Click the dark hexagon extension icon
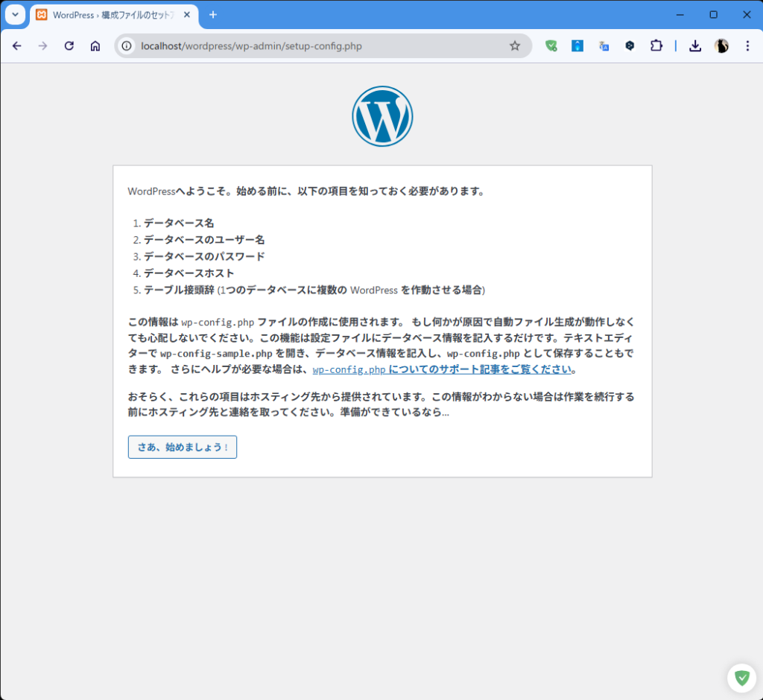 (x=630, y=46)
